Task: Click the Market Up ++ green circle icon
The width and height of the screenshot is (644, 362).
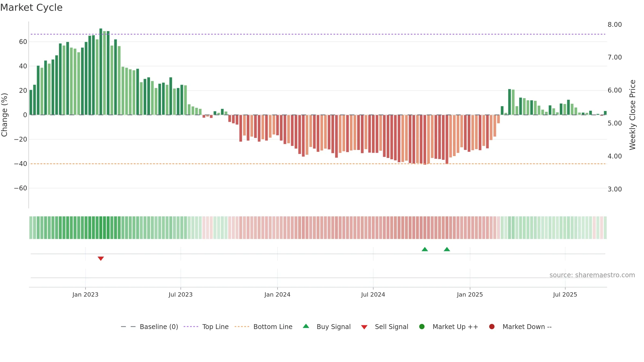Action: click(x=422, y=327)
